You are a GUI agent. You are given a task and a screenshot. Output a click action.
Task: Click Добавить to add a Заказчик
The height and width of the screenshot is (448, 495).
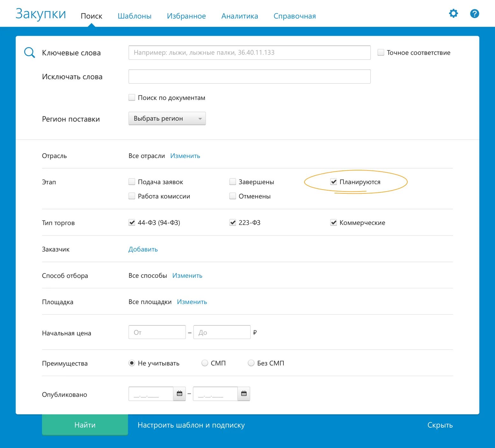tap(143, 249)
